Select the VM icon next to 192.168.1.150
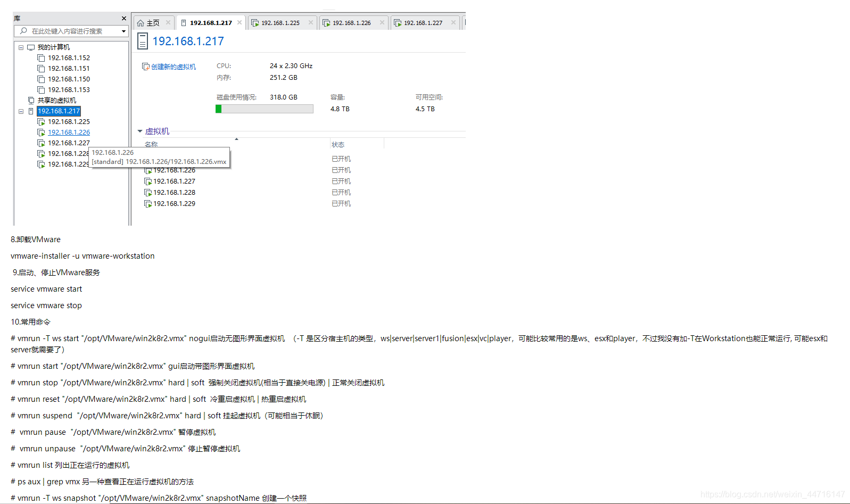 pyautogui.click(x=41, y=79)
